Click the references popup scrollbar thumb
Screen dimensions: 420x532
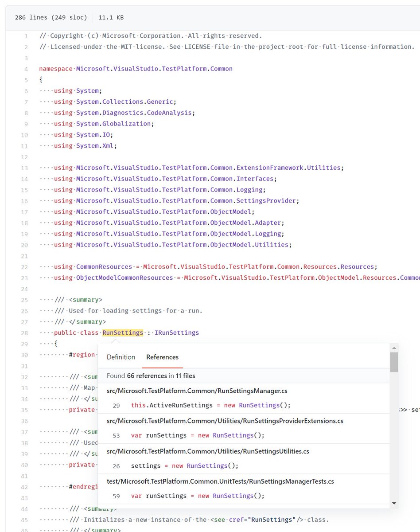(x=394, y=362)
